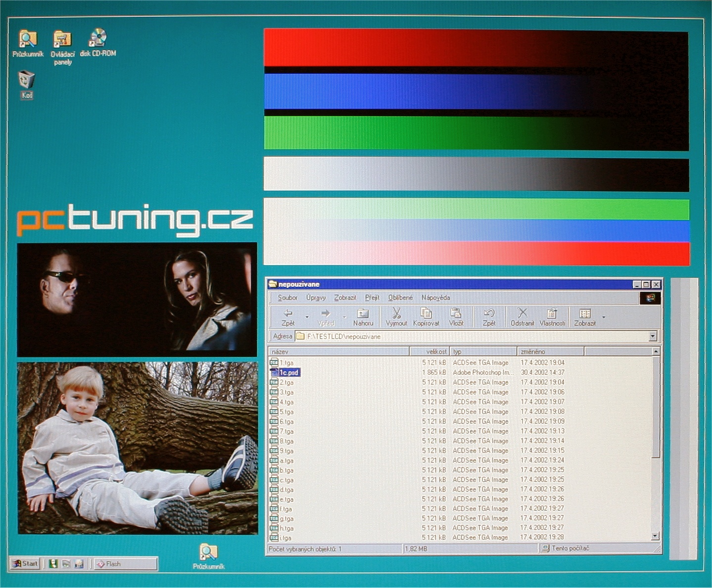
Task: Expand the Adresa address bar dropdown
Action: (x=653, y=336)
